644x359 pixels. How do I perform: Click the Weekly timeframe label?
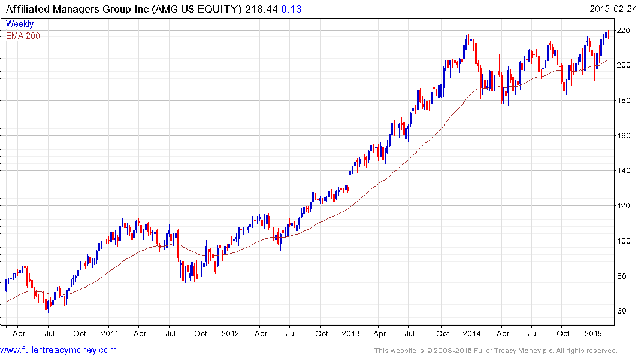click(20, 25)
